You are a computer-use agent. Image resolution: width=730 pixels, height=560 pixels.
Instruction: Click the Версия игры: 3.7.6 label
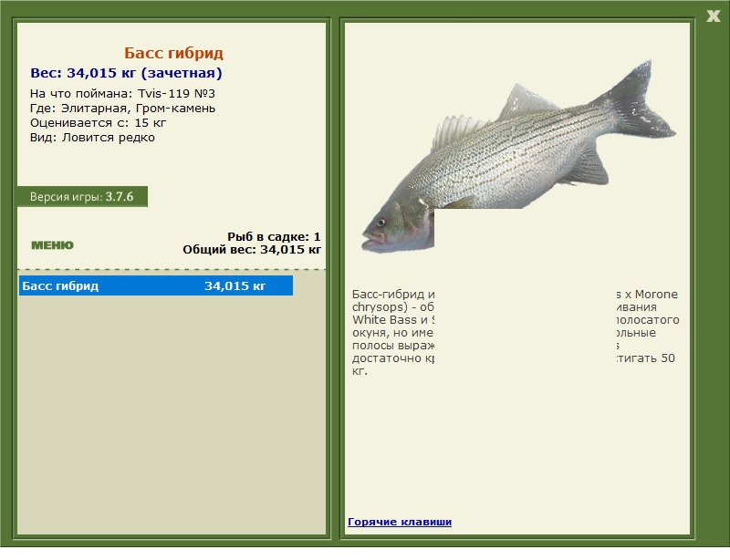pos(82,196)
